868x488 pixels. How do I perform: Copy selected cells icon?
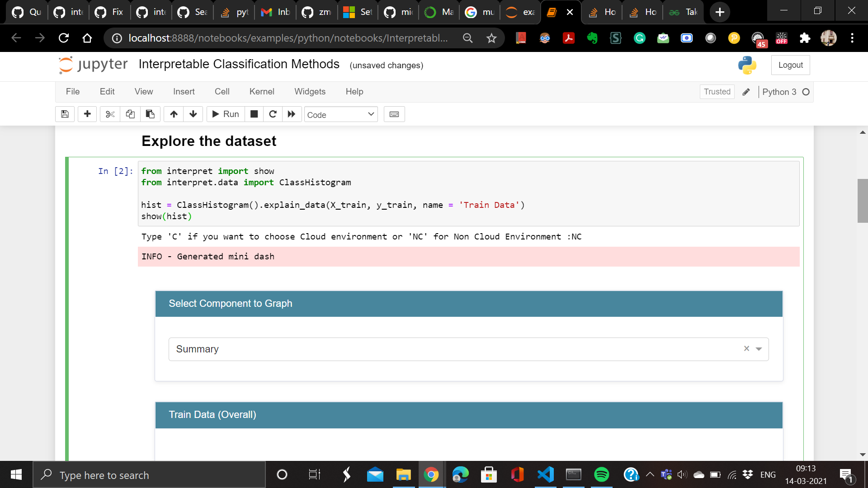pyautogui.click(x=130, y=114)
